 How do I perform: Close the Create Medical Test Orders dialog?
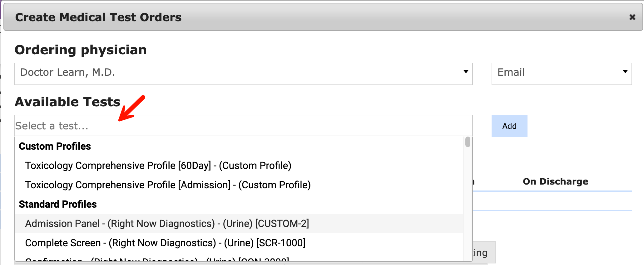632,17
